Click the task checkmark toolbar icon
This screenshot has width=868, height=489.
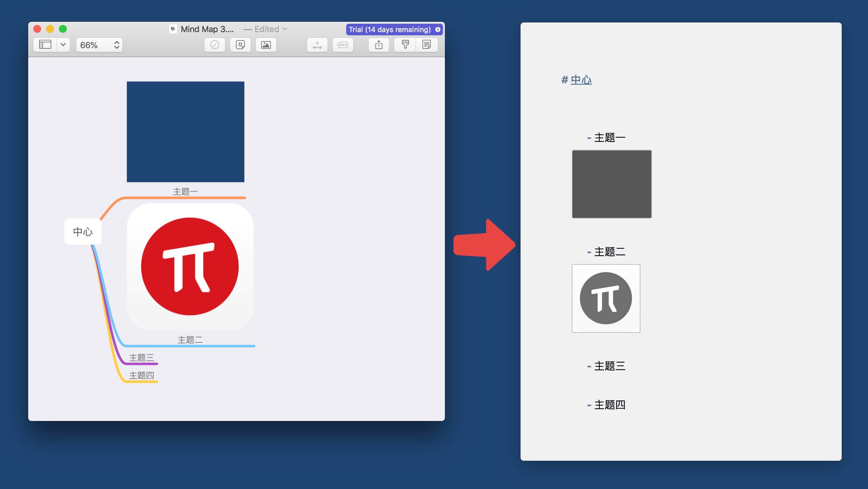(215, 45)
